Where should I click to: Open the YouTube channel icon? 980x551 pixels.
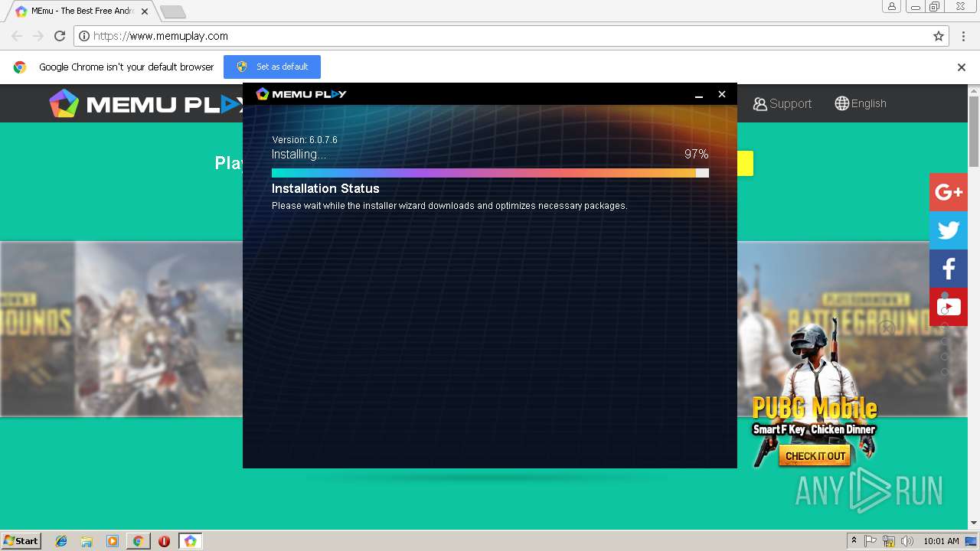coord(949,307)
